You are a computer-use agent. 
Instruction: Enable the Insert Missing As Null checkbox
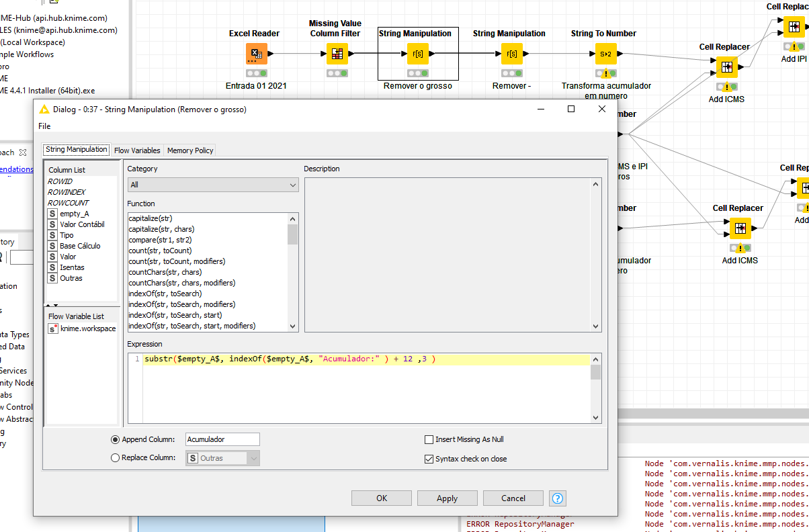point(429,439)
